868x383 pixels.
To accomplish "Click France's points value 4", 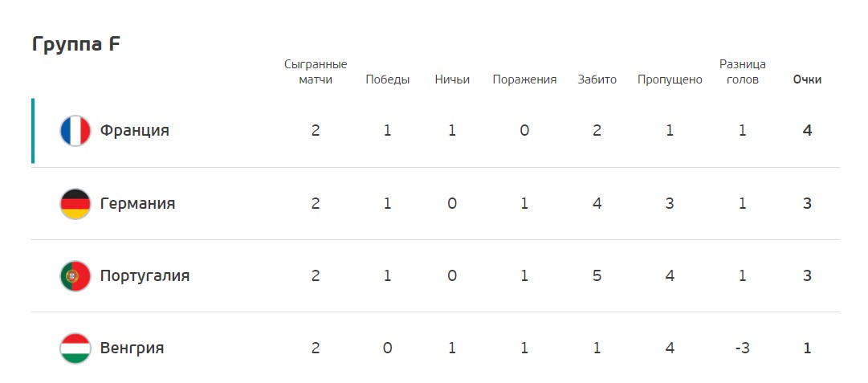I will coord(807,131).
